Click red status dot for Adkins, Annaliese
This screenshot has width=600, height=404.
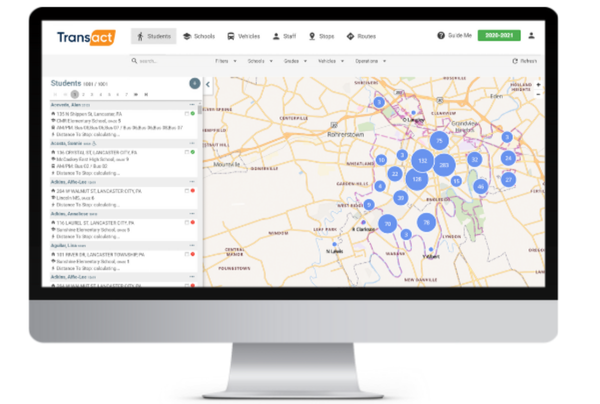[x=193, y=222]
